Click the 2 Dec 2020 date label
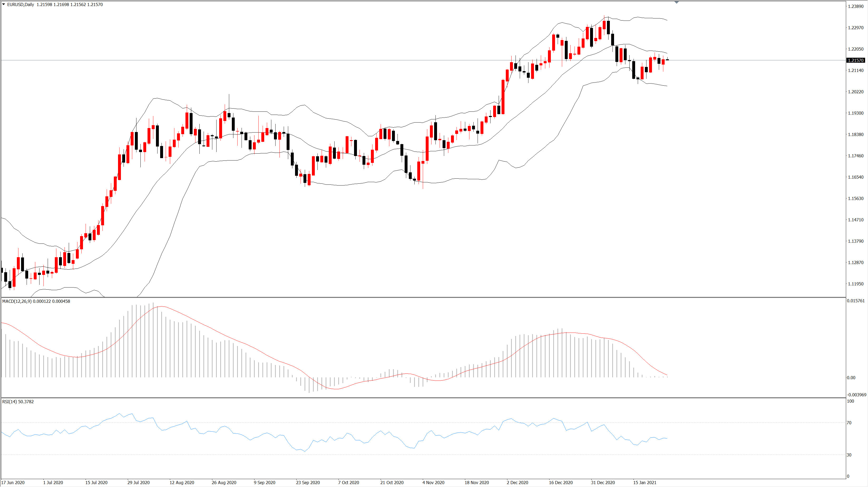Screen dimensions: 868x487 tap(517, 483)
